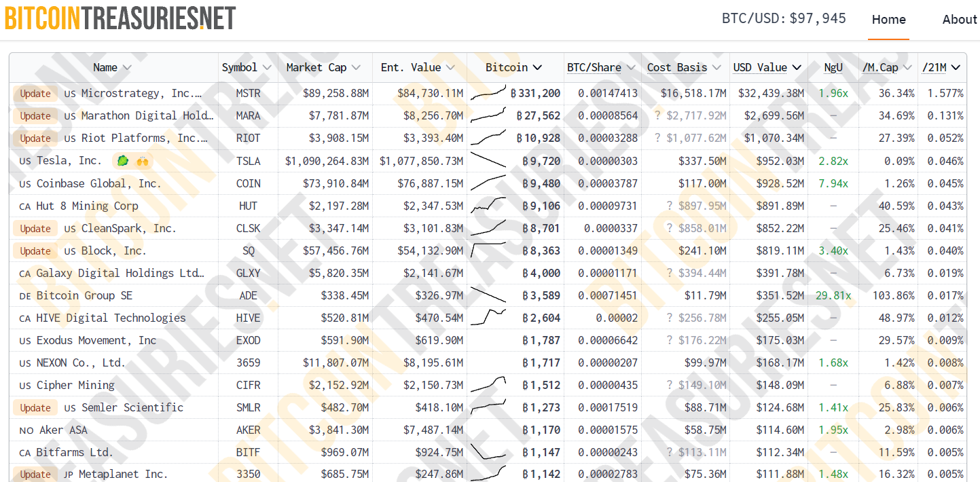Click the $32,439.38M USD value cell
The height and width of the screenshot is (482, 980).
[771, 93]
